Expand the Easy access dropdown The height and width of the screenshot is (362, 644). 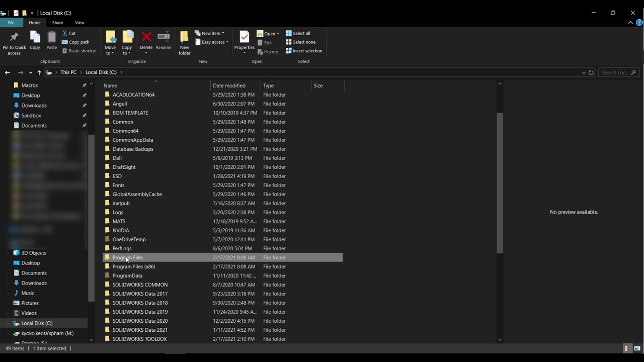[x=212, y=42]
